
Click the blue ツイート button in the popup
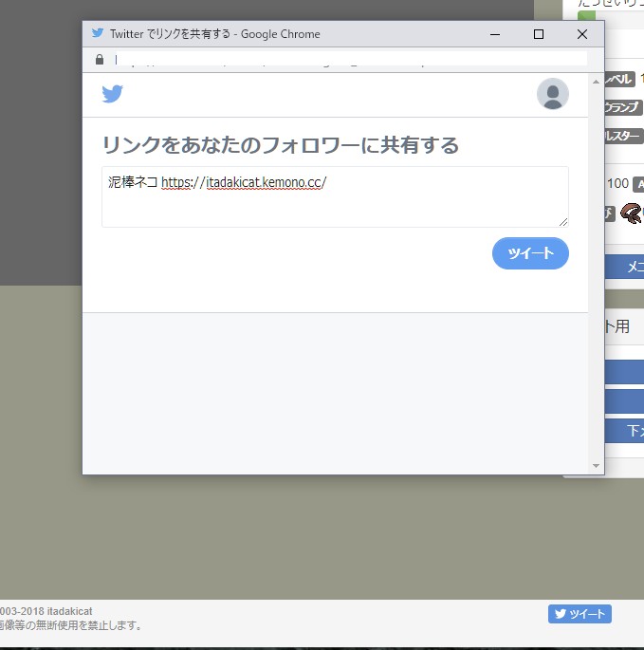coord(530,253)
